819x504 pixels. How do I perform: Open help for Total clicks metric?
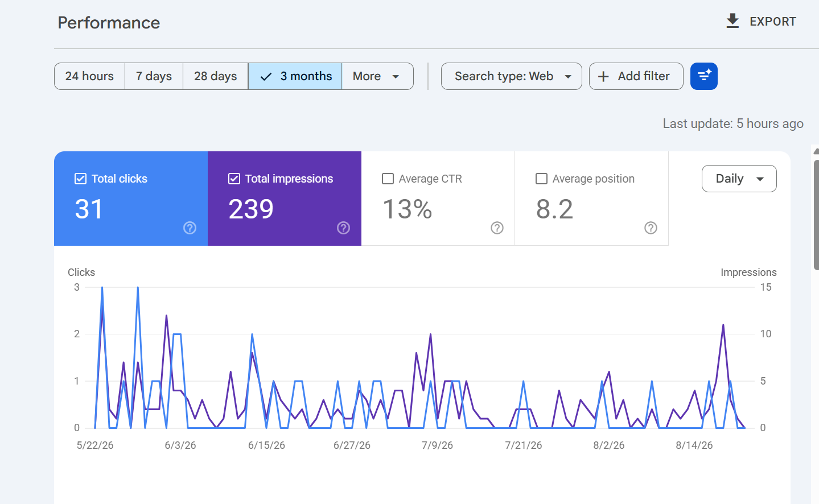(x=190, y=228)
